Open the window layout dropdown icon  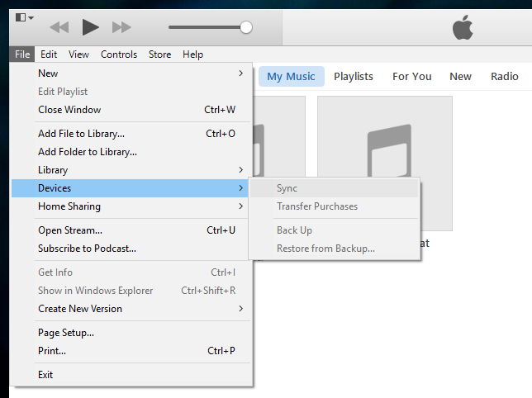[25, 17]
